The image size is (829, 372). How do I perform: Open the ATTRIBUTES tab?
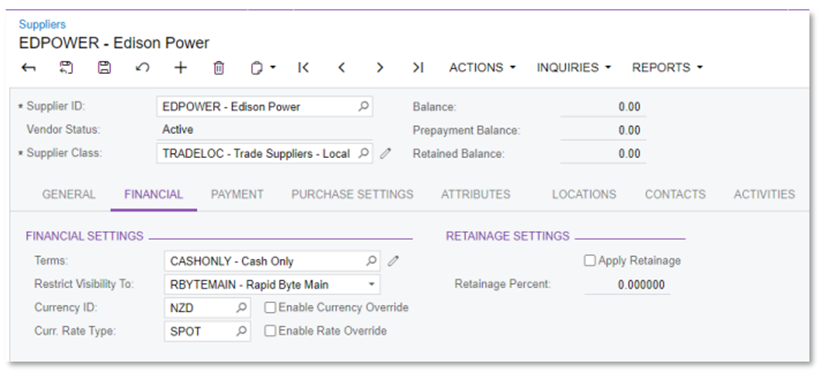(x=476, y=194)
